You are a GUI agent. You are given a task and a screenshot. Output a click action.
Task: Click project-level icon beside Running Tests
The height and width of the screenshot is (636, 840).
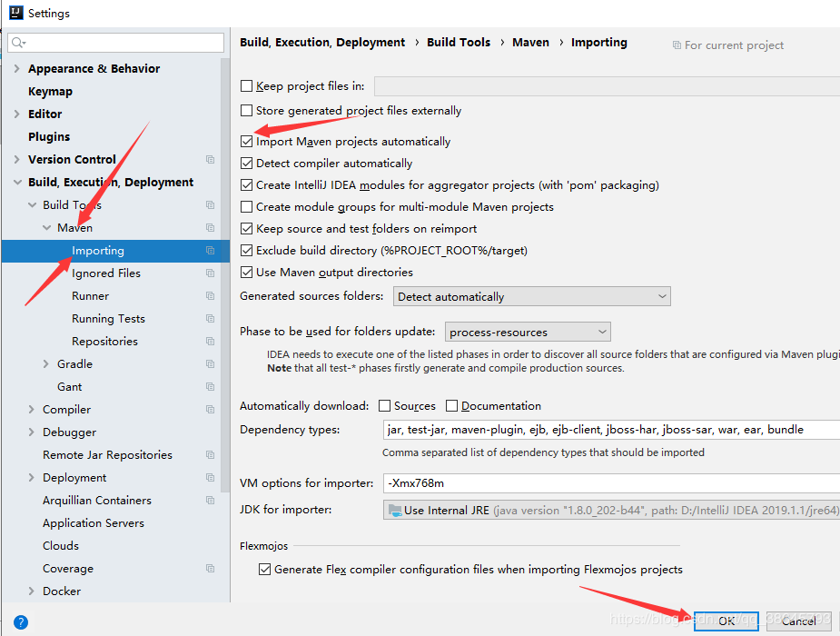210,318
